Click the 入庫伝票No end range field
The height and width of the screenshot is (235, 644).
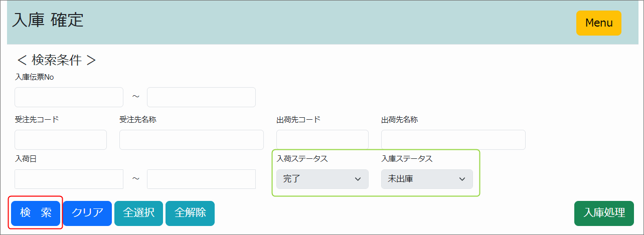(201, 97)
